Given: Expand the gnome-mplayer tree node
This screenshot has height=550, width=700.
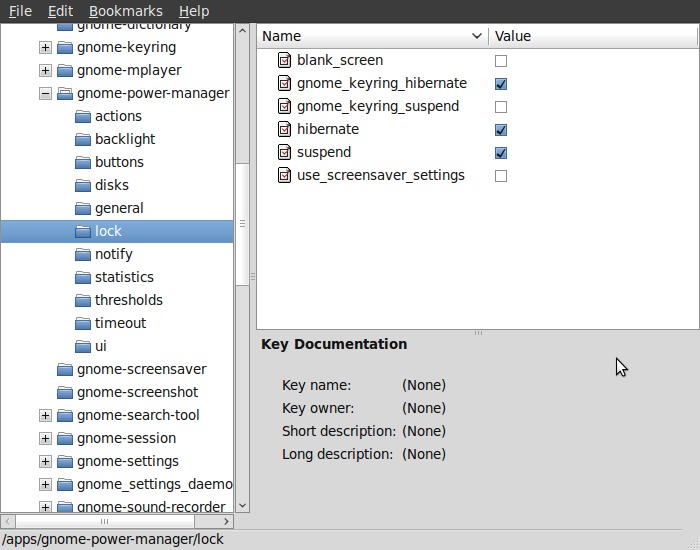Looking at the screenshot, I should pyautogui.click(x=45, y=71).
